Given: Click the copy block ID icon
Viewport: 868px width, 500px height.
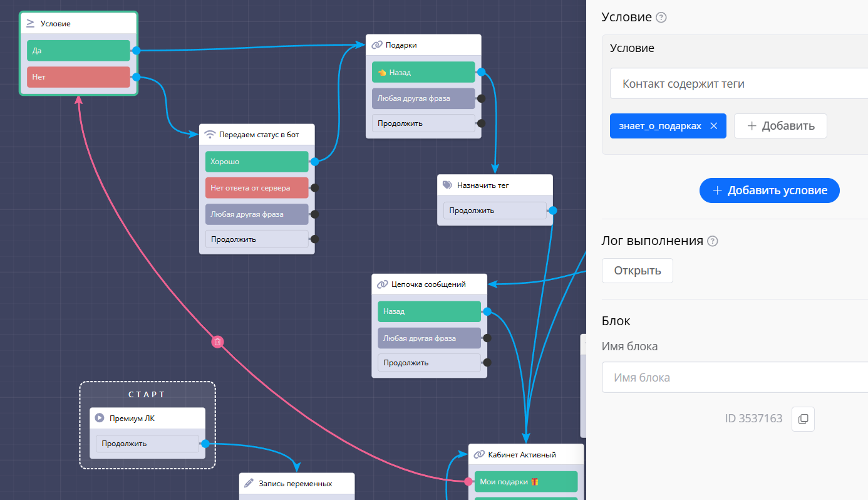Looking at the screenshot, I should click(803, 419).
